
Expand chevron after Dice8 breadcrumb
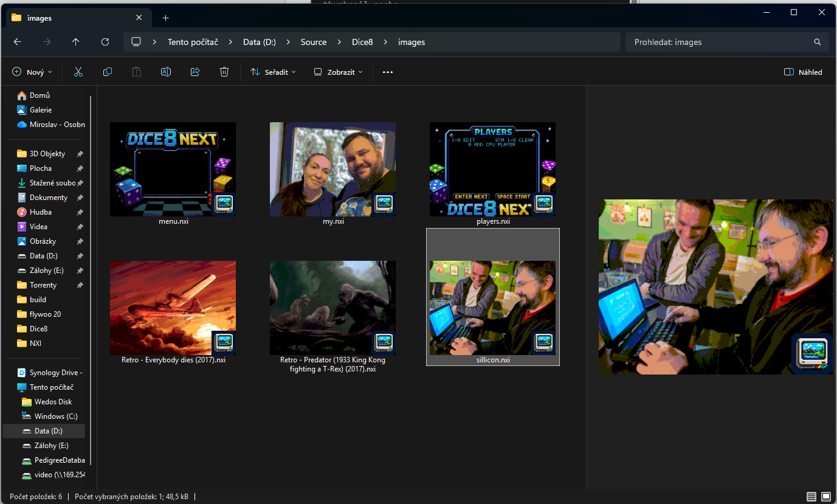click(x=385, y=42)
